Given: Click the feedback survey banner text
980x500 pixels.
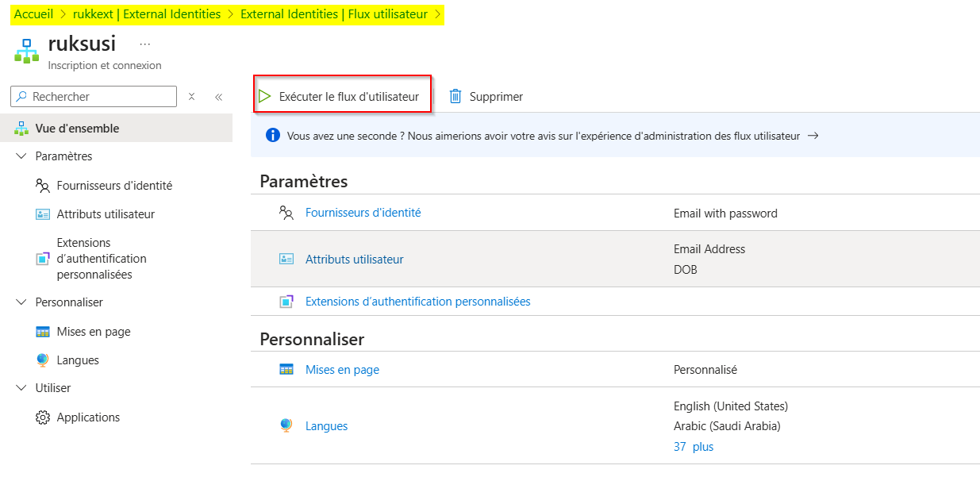Looking at the screenshot, I should [x=544, y=136].
